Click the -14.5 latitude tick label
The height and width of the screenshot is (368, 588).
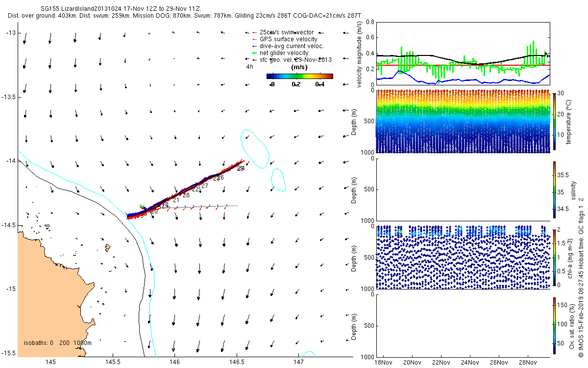point(8,225)
